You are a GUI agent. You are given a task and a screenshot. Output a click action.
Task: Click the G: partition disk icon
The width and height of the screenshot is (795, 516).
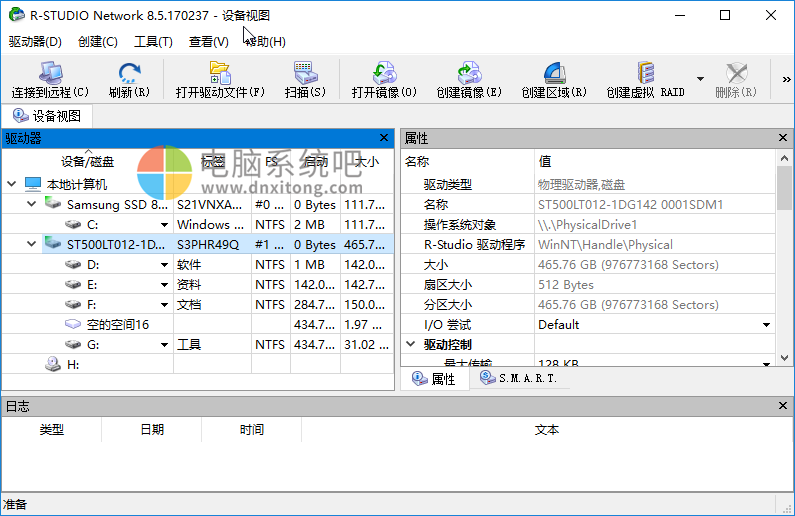coord(73,344)
